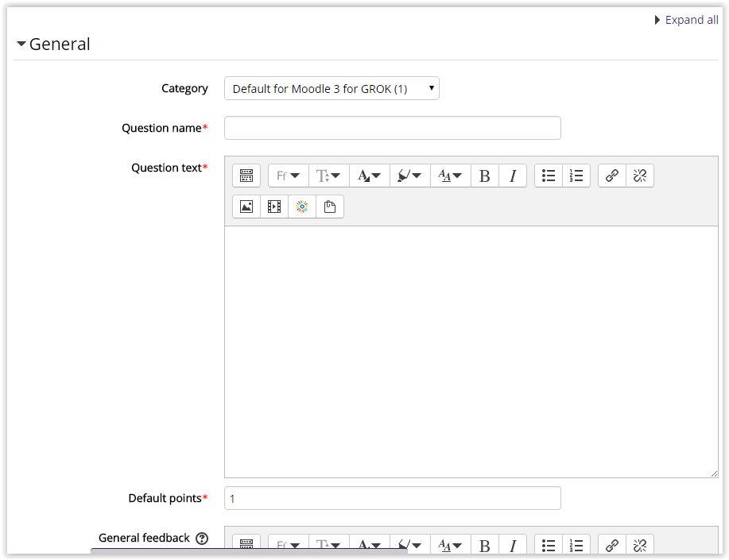Click the Default points field
The width and height of the screenshot is (729, 560).
(393, 498)
